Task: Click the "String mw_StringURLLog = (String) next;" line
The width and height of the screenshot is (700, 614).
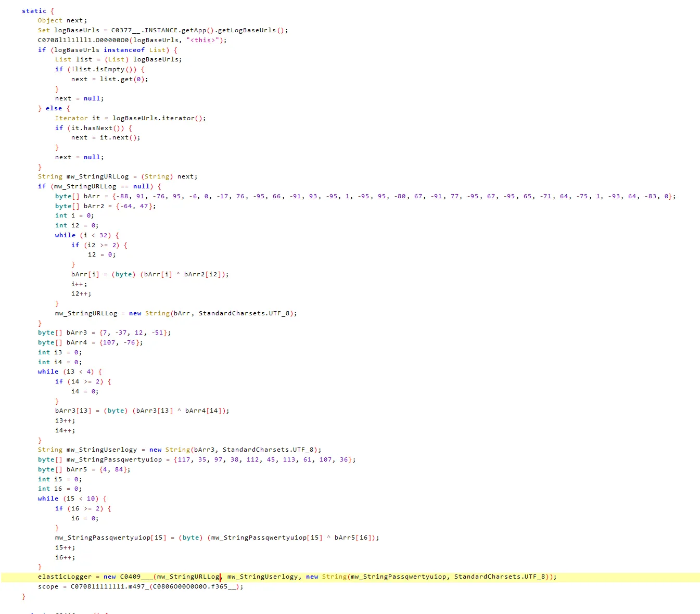Action: 118,176
